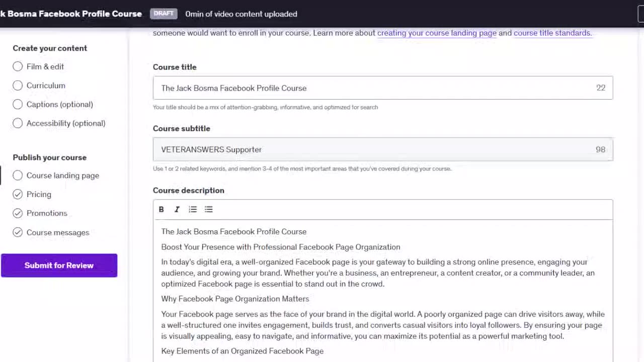Insert bulleted list in course description
The width and height of the screenshot is (644, 362).
(x=209, y=209)
